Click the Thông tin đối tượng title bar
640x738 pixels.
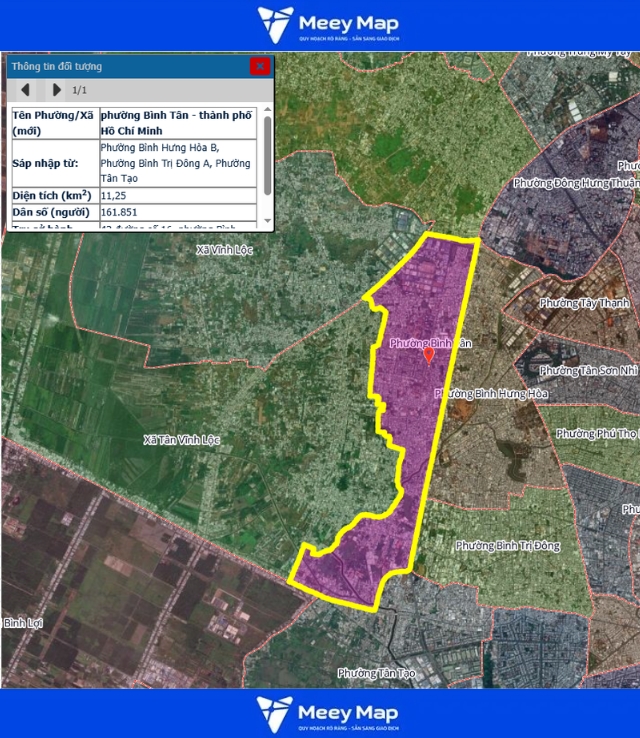pyautogui.click(x=120, y=66)
